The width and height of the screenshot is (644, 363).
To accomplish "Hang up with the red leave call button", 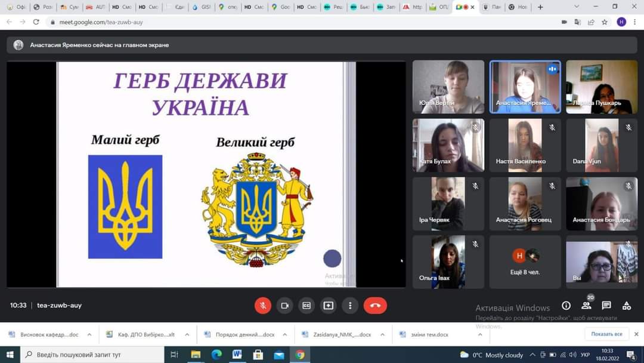I will (375, 305).
